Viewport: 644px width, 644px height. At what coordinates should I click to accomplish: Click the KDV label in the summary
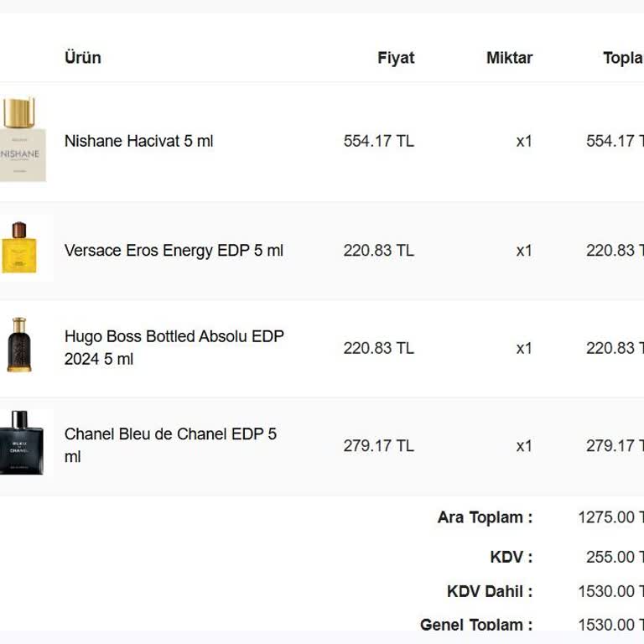pos(511,557)
